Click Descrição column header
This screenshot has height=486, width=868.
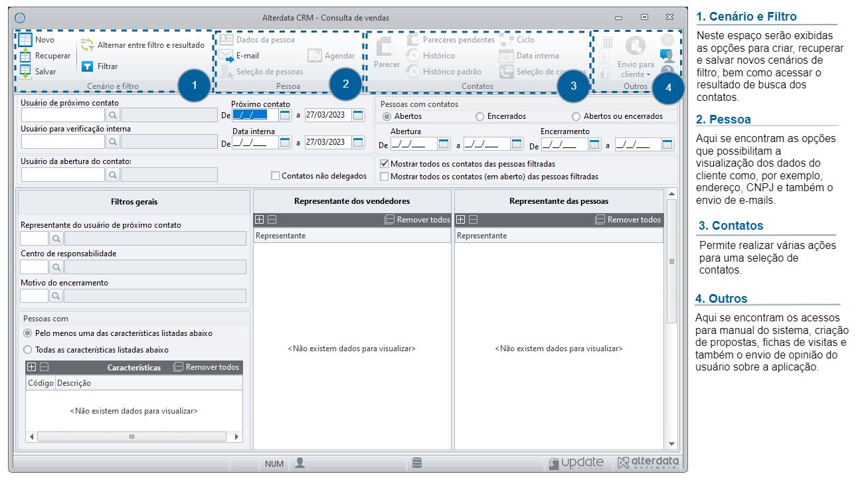click(x=149, y=383)
